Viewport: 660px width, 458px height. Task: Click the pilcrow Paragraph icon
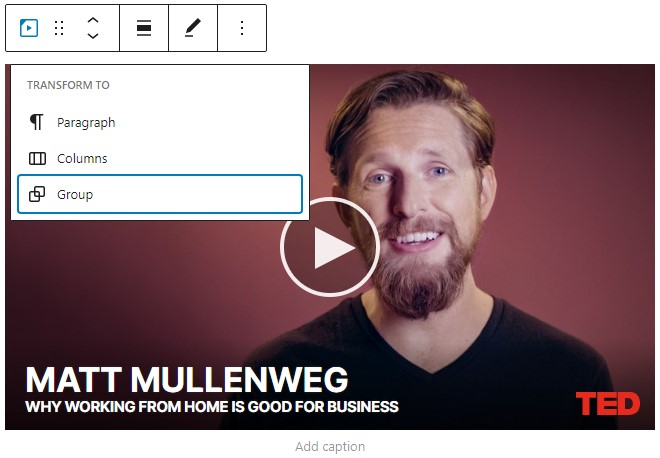click(37, 122)
